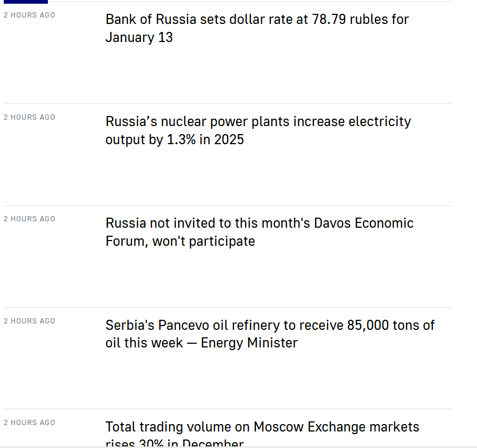Click the divider line above the Moscow Exchange article

click(228, 409)
